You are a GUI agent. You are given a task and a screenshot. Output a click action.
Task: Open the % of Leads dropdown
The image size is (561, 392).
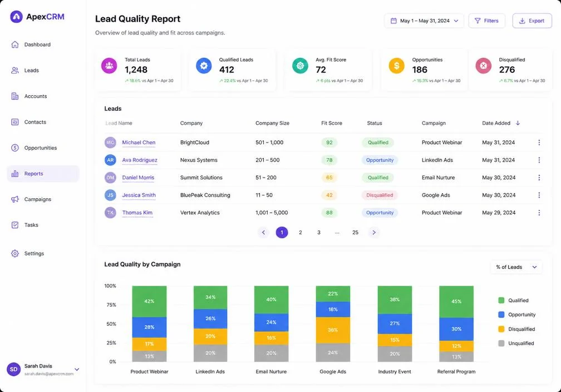coord(516,267)
